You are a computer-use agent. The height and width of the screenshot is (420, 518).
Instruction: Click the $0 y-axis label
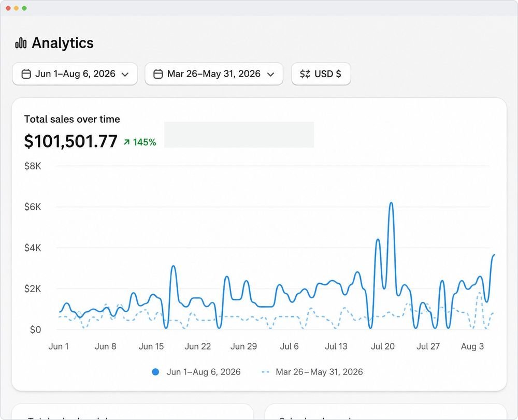35,330
